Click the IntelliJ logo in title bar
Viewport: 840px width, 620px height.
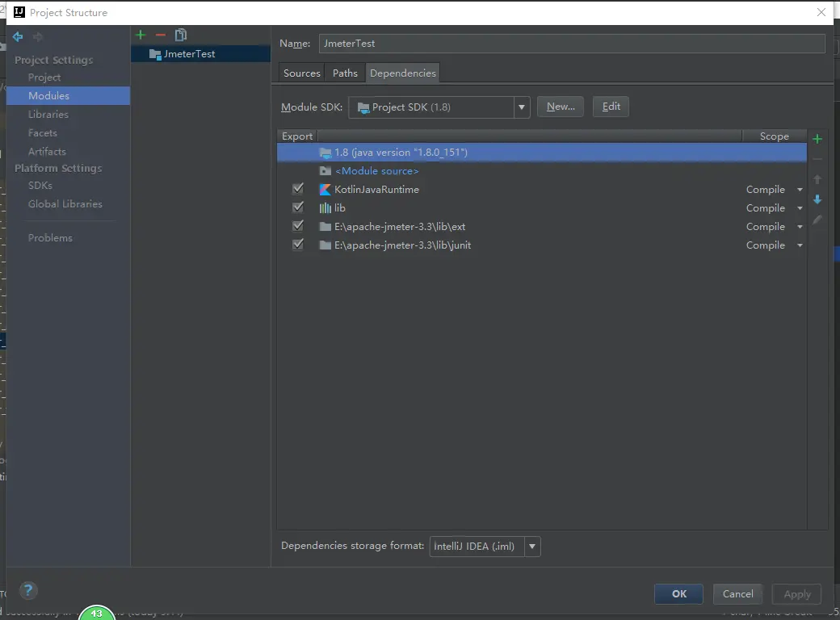pos(19,12)
